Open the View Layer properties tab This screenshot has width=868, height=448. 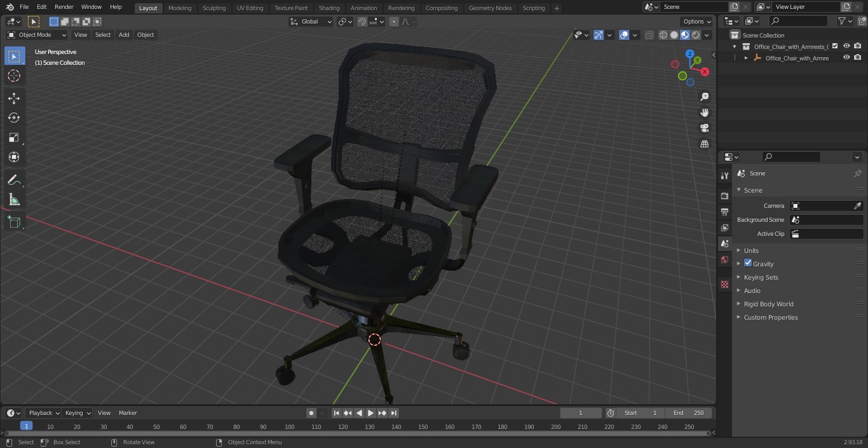tap(724, 227)
